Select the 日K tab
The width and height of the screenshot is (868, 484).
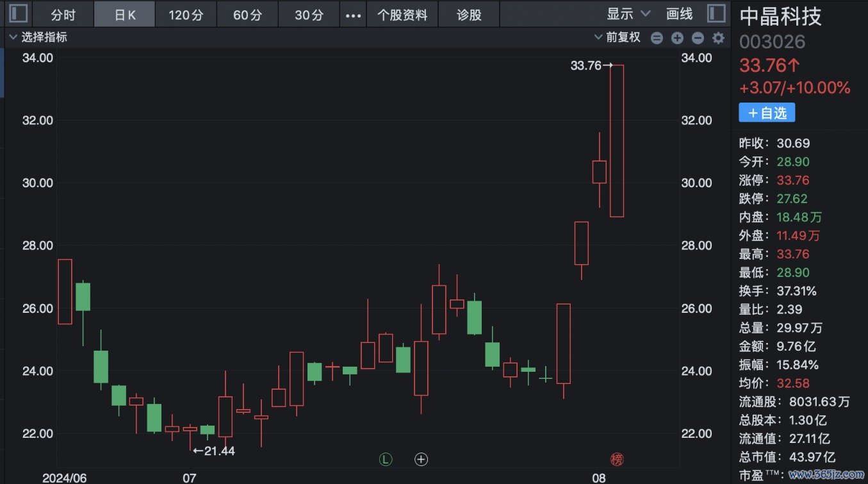click(x=125, y=15)
